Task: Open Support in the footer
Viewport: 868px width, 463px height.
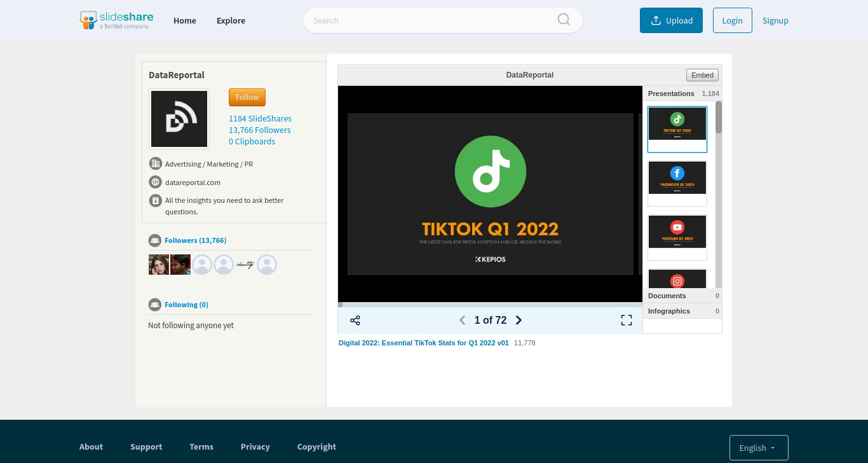Action: point(146,446)
